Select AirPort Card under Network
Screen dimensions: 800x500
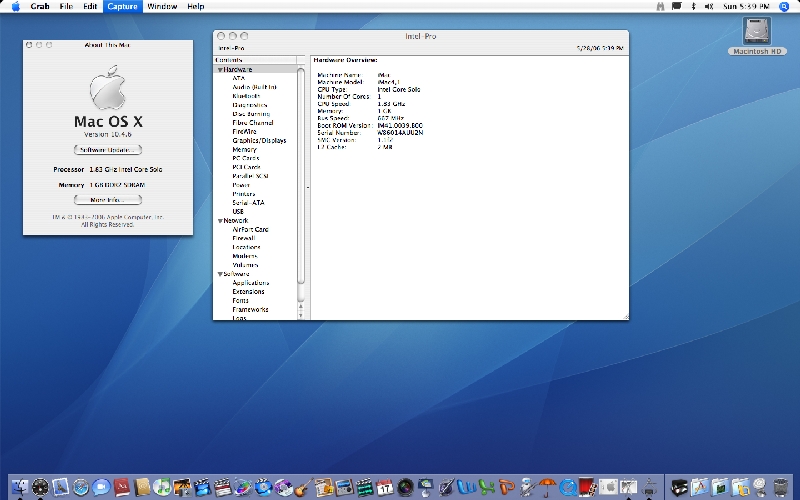250,230
